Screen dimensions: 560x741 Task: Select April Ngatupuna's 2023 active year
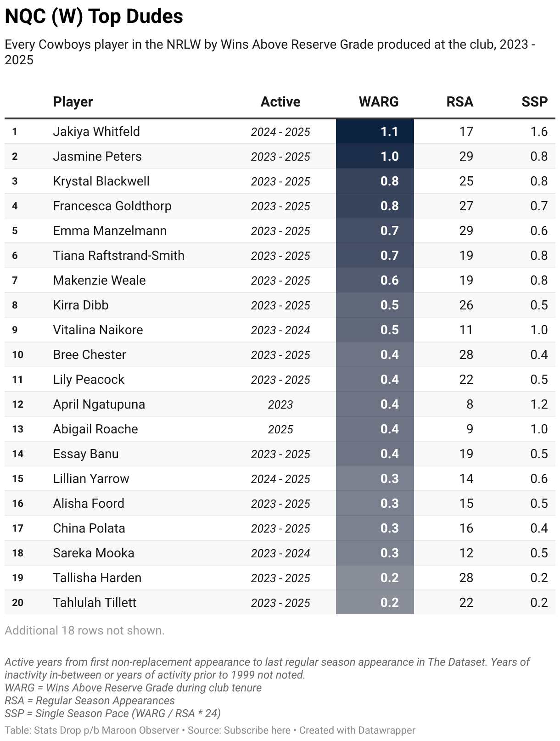tap(280, 404)
